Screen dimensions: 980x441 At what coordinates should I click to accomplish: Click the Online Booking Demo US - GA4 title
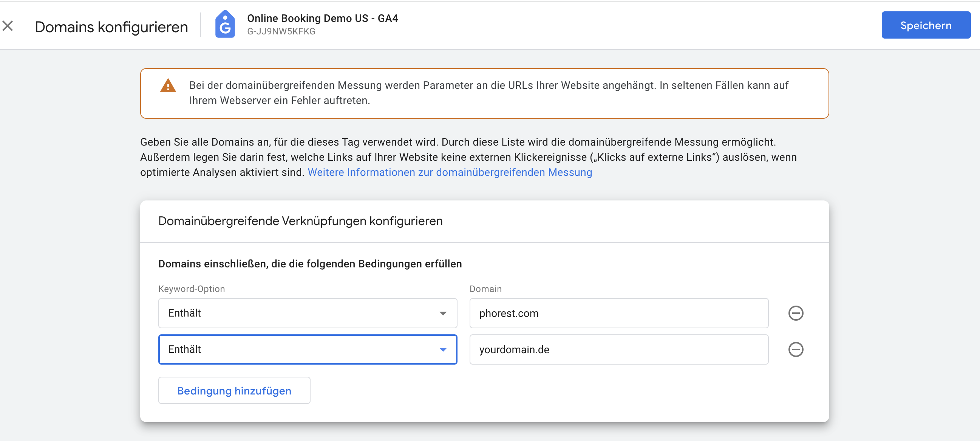[322, 18]
